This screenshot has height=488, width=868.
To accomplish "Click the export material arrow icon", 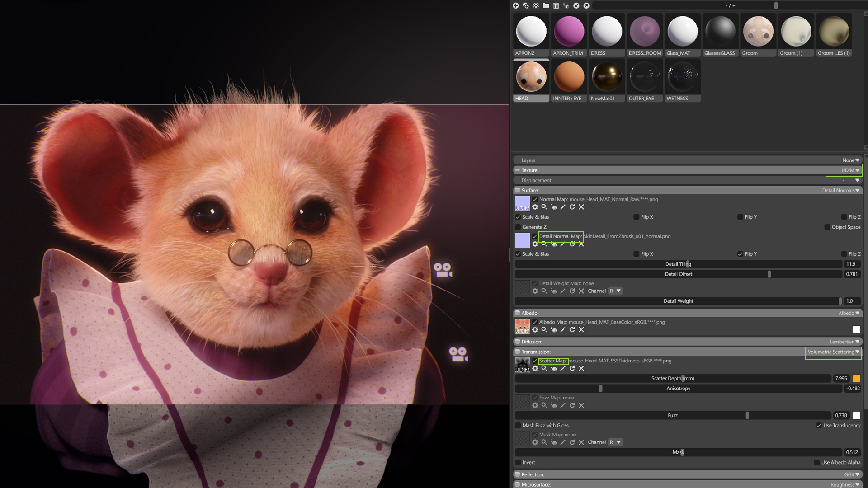I will tap(586, 5).
